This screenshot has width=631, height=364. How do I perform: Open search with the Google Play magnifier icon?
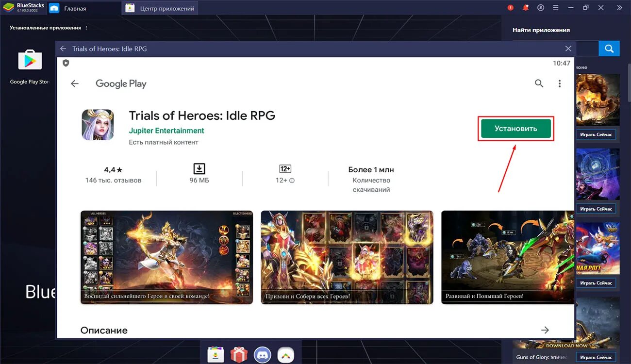(539, 83)
